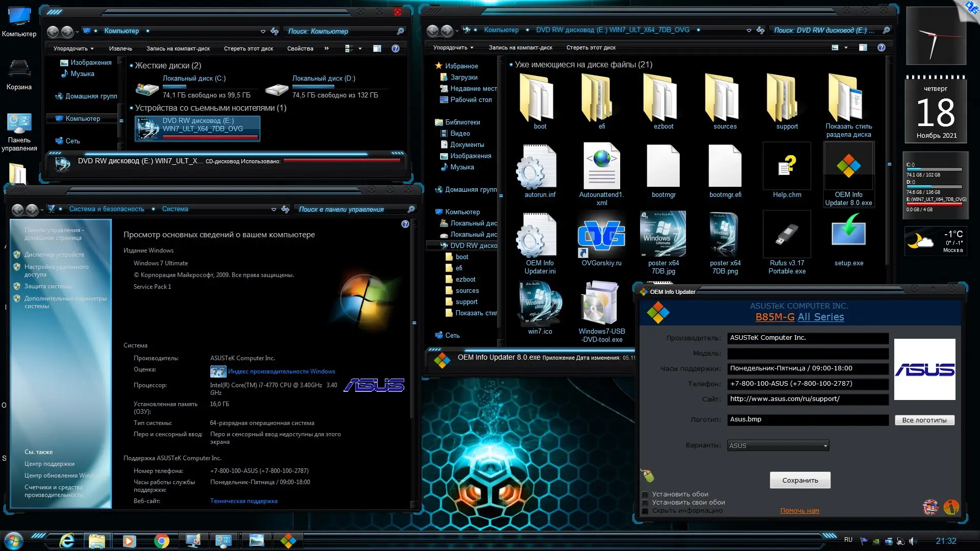Check the "Установить свои обои" option
The height and width of the screenshot is (551, 980).
[645, 503]
